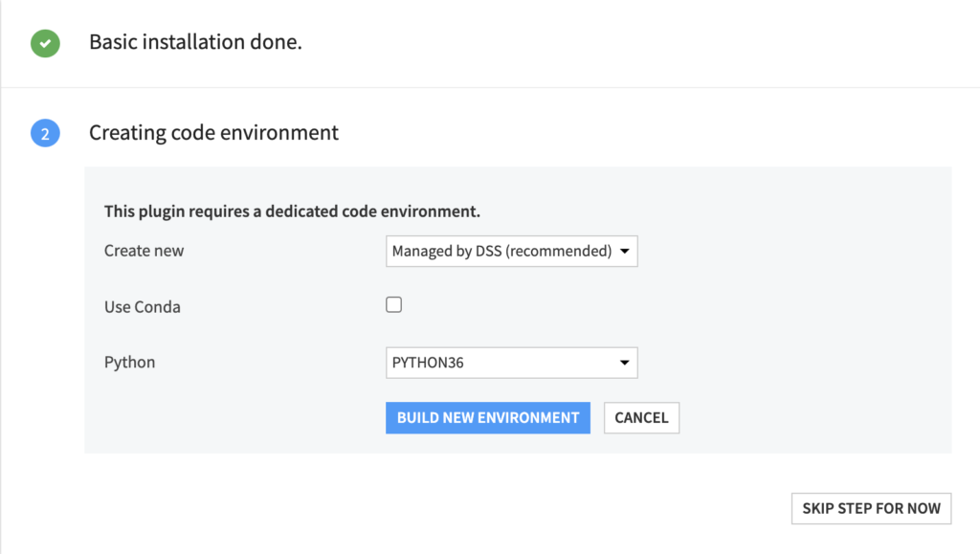
Task: Click the divider line below Basic installation
Action: (x=490, y=87)
